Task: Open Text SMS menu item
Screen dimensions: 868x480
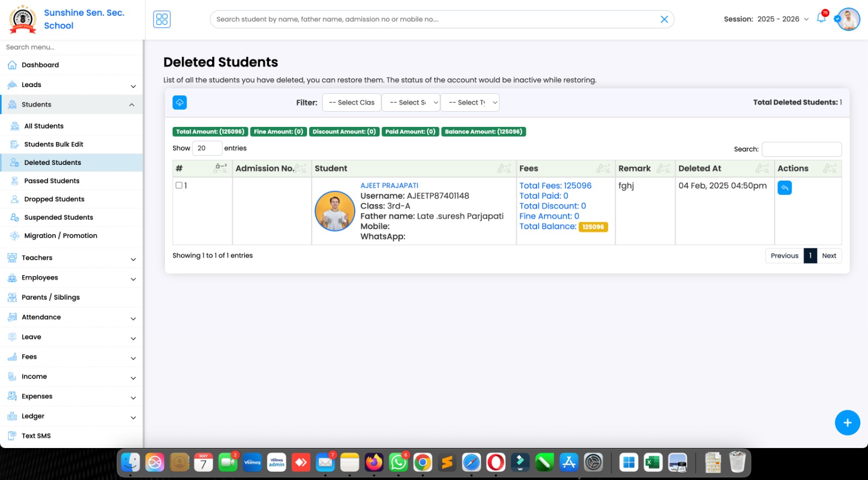Action: [x=72, y=436]
